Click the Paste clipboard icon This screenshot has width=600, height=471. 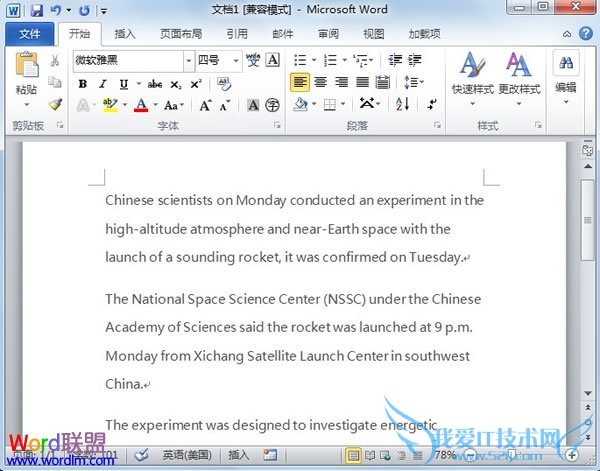point(27,64)
